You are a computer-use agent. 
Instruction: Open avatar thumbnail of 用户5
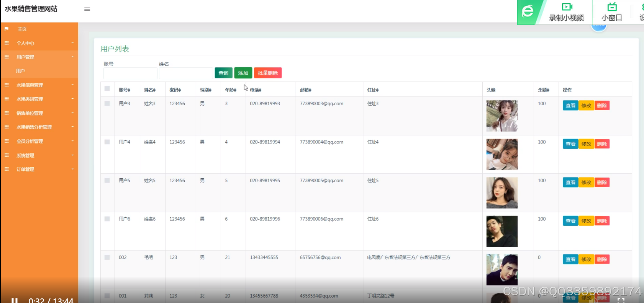pyautogui.click(x=502, y=193)
